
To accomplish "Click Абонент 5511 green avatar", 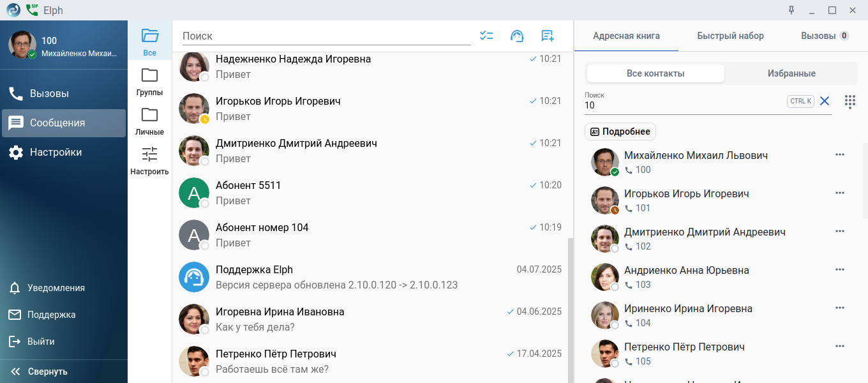I will point(194,193).
